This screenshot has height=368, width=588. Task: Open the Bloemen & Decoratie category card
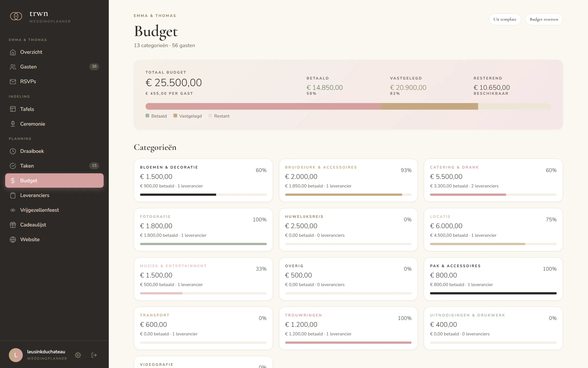(203, 180)
